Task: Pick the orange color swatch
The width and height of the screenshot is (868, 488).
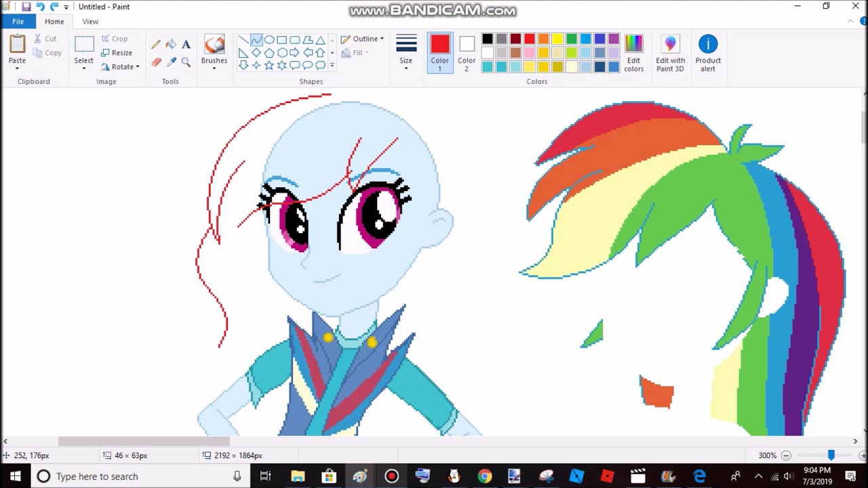Action: point(543,39)
